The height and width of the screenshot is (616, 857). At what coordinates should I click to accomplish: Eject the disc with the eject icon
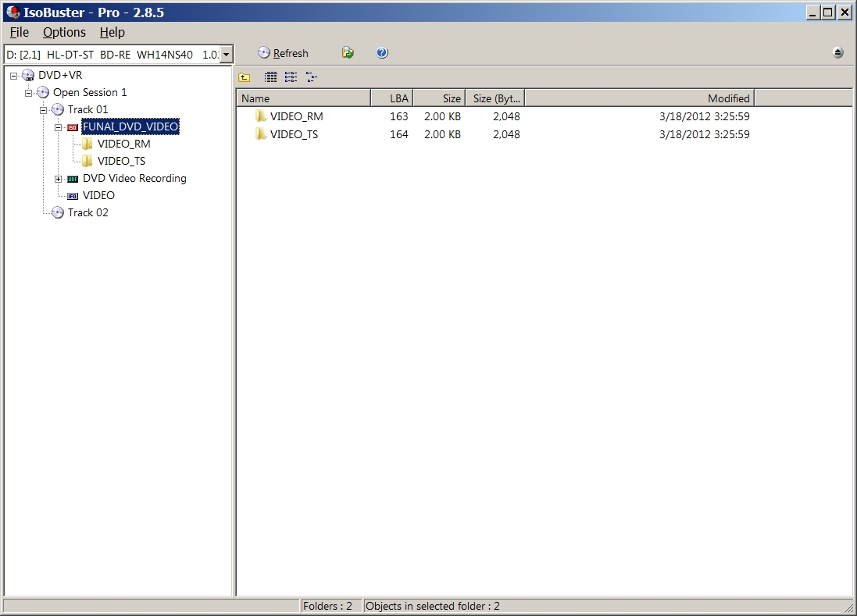click(838, 53)
